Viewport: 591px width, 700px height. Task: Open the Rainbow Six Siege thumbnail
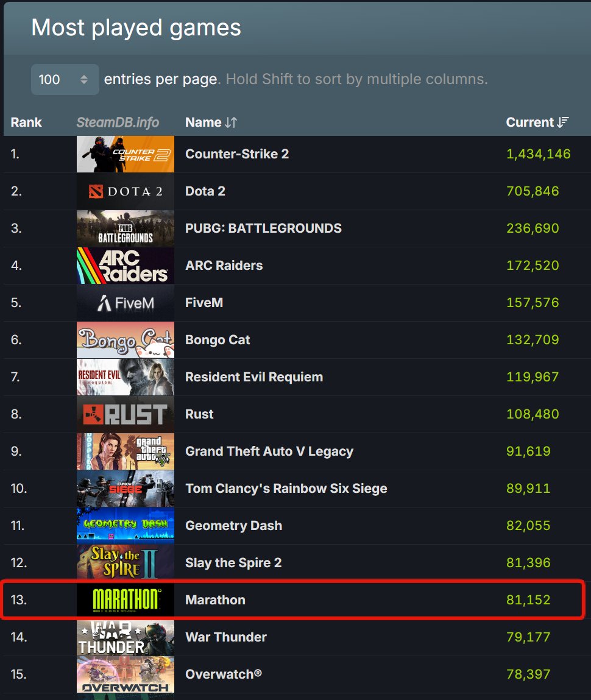(x=126, y=489)
